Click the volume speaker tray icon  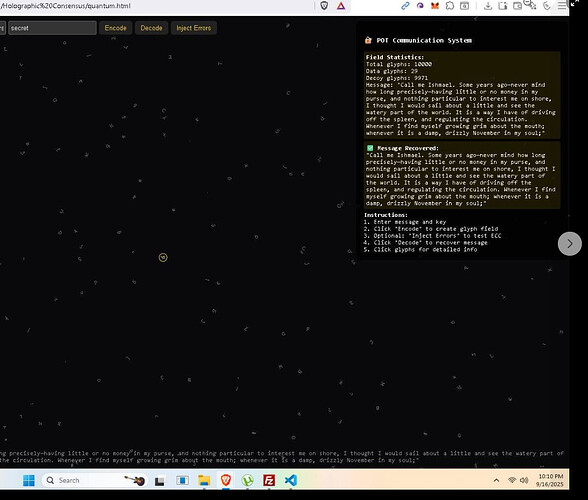pyautogui.click(x=524, y=480)
